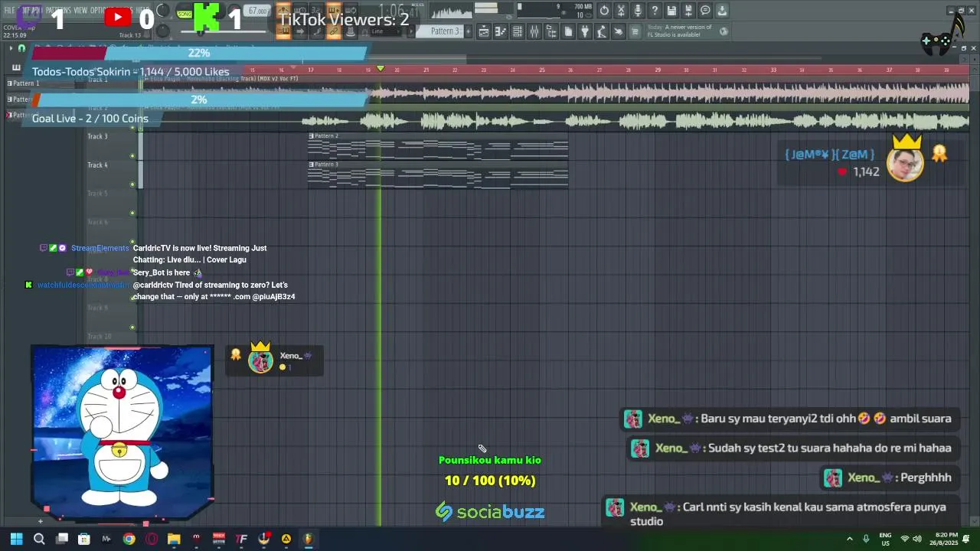This screenshot has width=980, height=551.
Task: Select the Pattern 3 clip in playlist
Action: coord(438,174)
